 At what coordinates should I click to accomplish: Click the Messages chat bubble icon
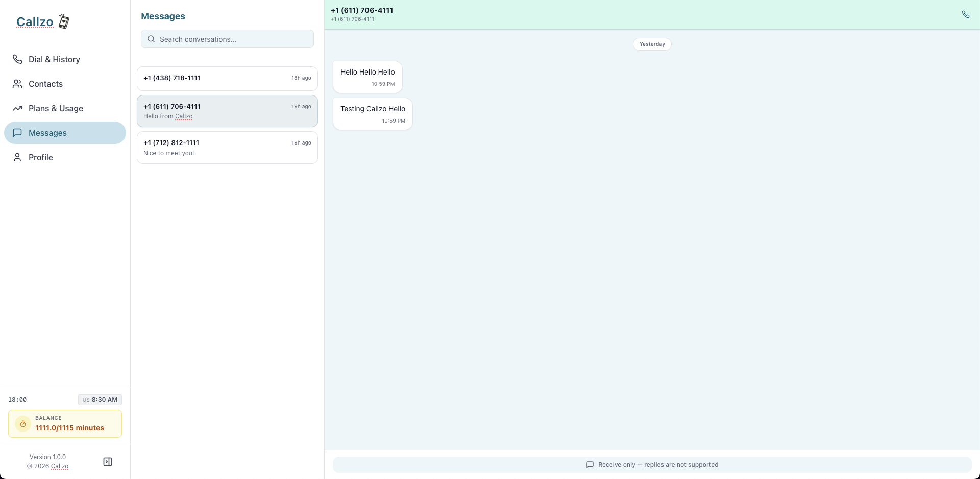coord(17,133)
